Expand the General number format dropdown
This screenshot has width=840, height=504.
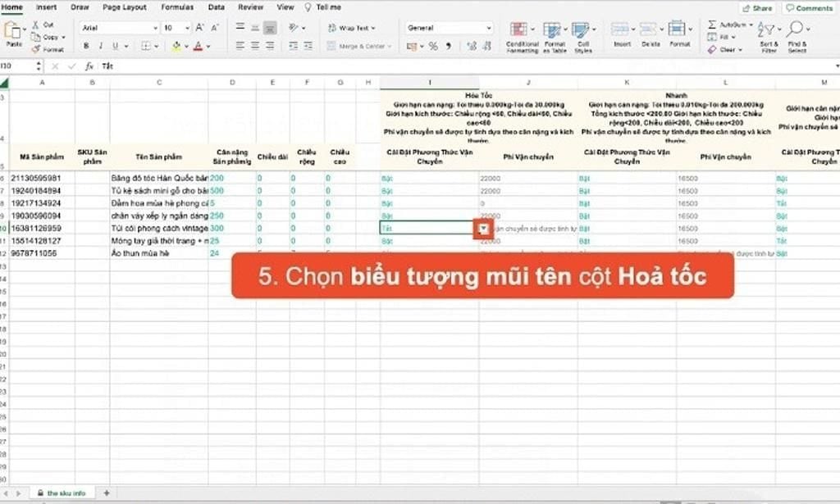(489, 28)
